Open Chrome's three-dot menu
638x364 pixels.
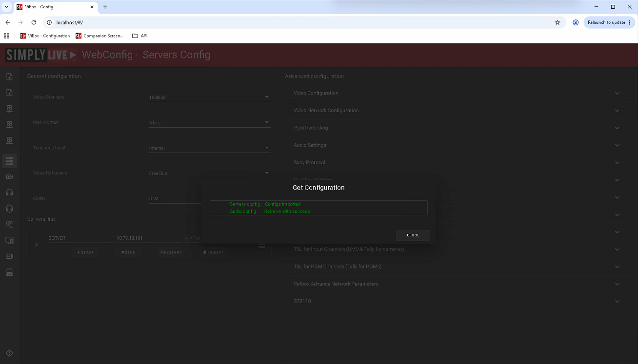630,22
